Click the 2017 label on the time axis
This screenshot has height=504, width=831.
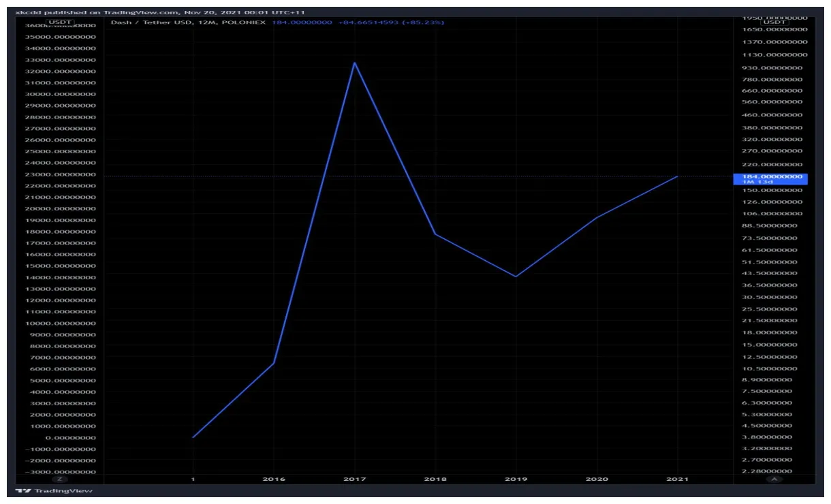[354, 479]
